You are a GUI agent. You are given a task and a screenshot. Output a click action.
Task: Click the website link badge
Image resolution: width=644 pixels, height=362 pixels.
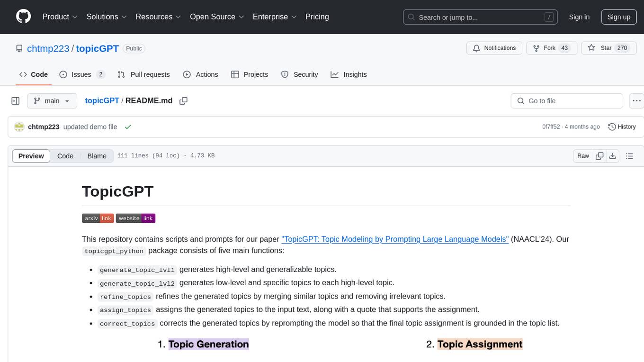135,218
